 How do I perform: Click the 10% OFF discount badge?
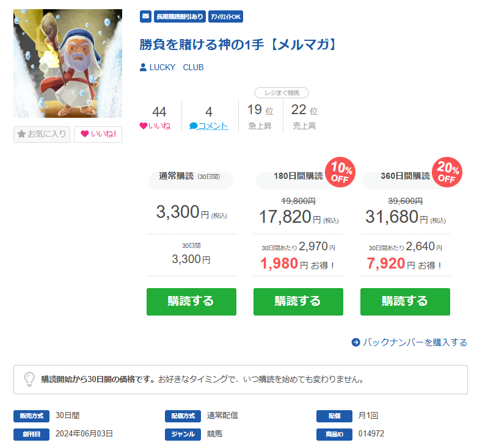pos(340,172)
